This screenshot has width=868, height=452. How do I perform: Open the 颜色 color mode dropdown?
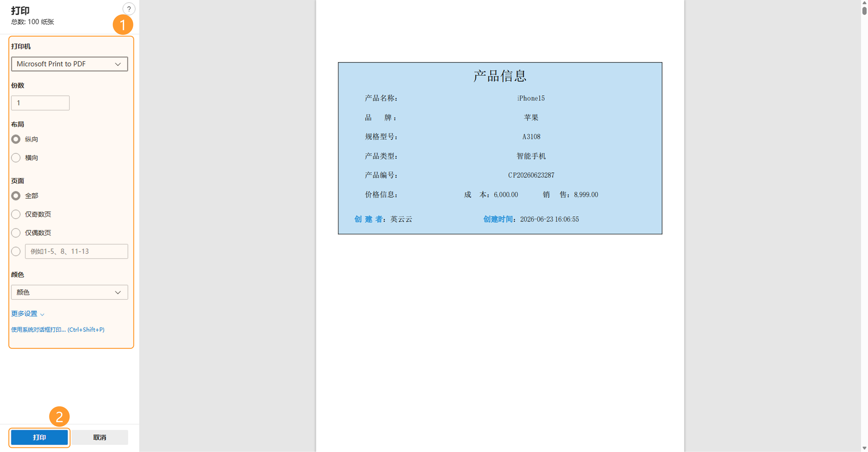click(69, 292)
